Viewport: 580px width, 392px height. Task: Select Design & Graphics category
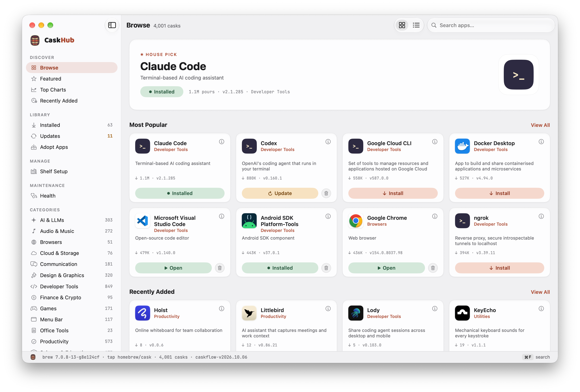[x=72, y=276]
